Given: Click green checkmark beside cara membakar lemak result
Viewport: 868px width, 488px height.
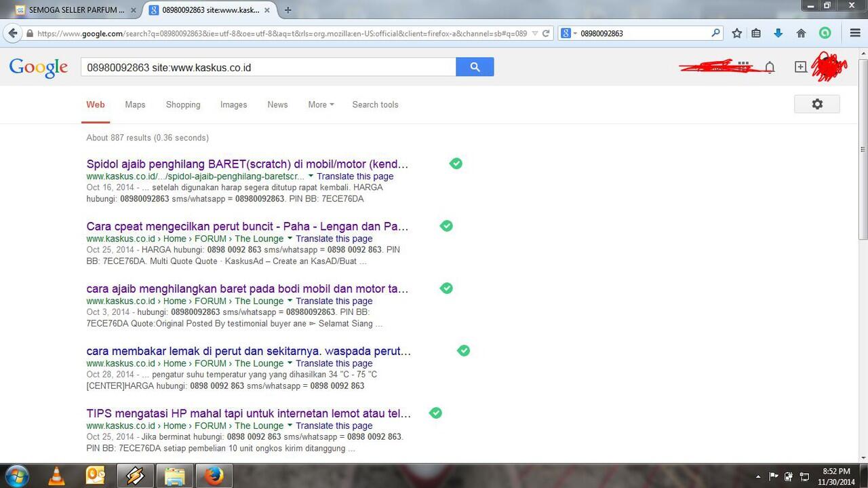Looking at the screenshot, I should 463,351.
